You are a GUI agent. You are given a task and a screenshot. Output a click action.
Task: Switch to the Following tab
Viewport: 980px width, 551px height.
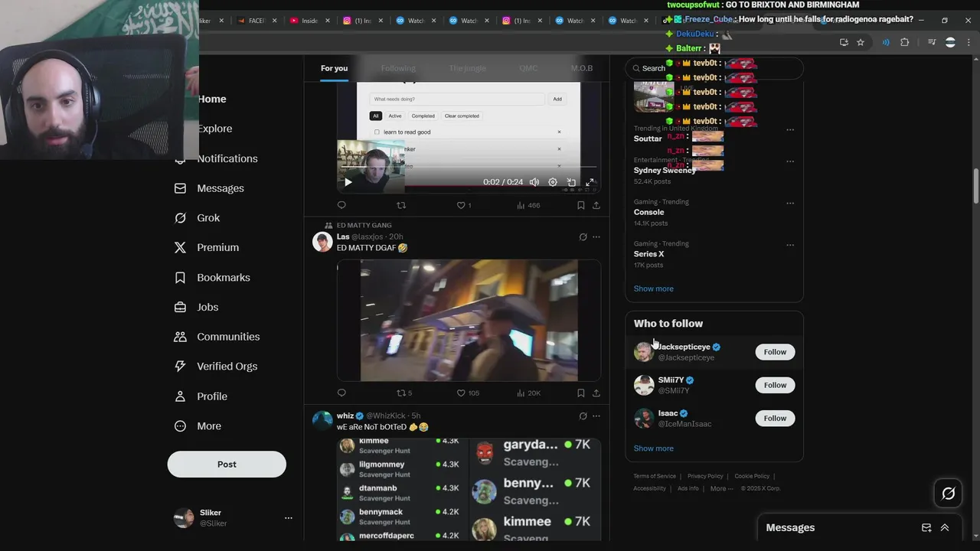click(x=398, y=68)
